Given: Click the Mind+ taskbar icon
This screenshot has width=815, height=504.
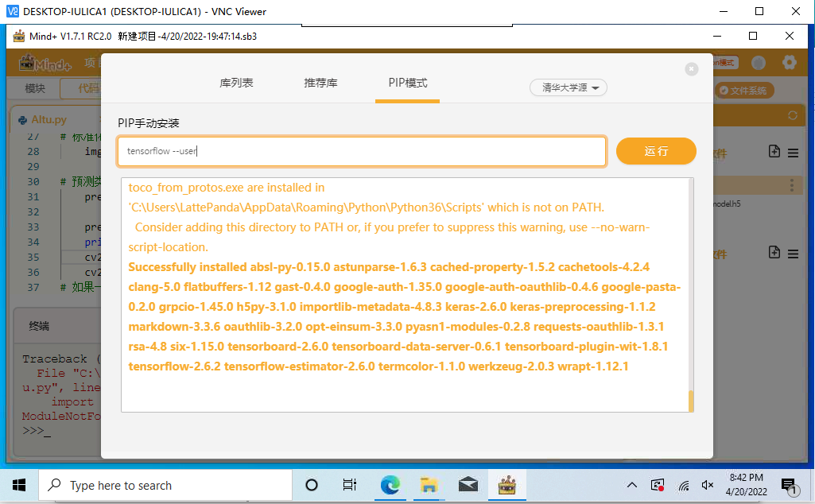Looking at the screenshot, I should click(506, 485).
